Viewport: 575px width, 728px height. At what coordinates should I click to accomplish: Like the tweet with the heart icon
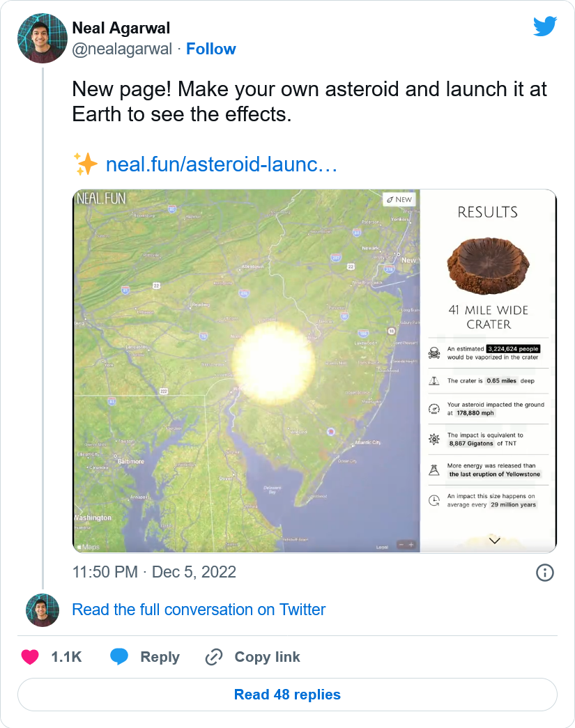point(32,657)
